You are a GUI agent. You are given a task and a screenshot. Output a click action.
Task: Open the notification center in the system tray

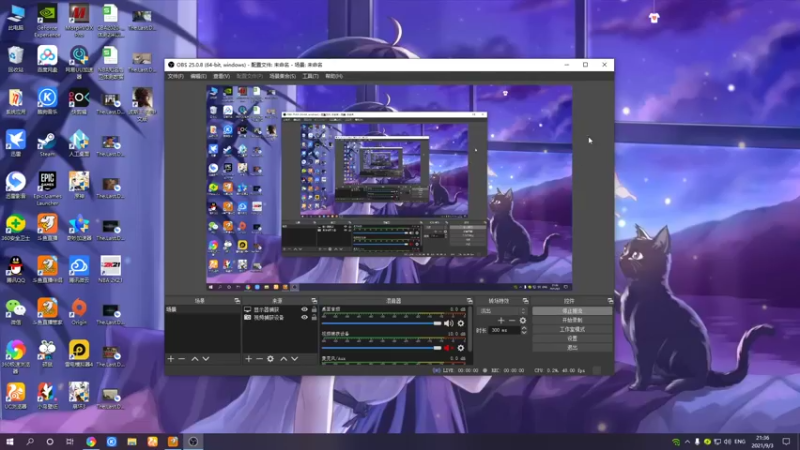click(786, 441)
